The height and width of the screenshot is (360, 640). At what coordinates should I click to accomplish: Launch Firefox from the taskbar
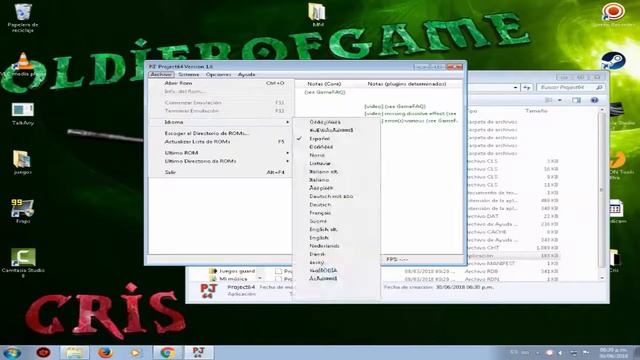point(105,353)
